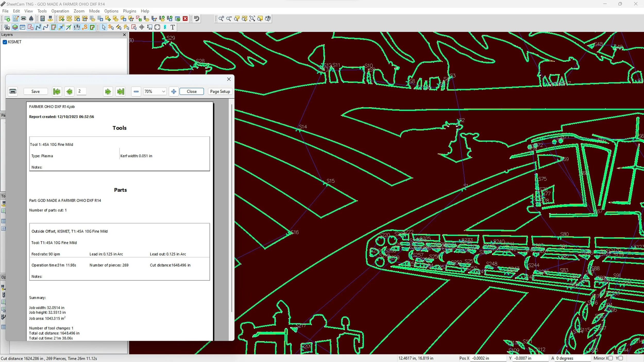Click the Page Setup button
Screen dimensions: 644x362
(220, 91)
